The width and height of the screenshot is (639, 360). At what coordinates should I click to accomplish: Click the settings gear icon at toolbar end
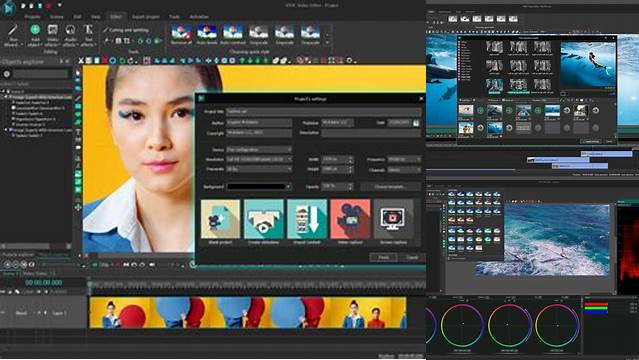pos(349,60)
